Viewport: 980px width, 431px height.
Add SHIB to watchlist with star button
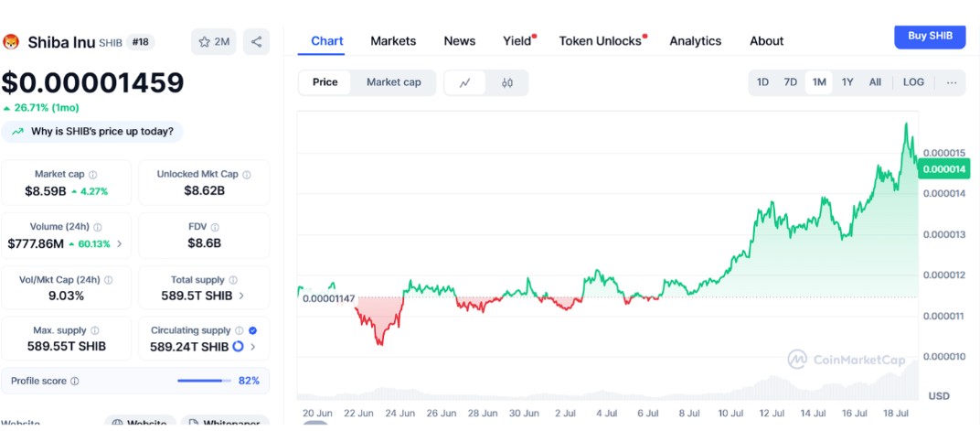214,42
